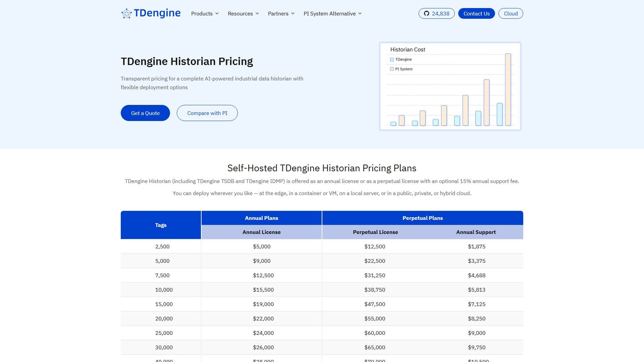
Task: Click the Annual Support subheader
Action: tap(476, 232)
